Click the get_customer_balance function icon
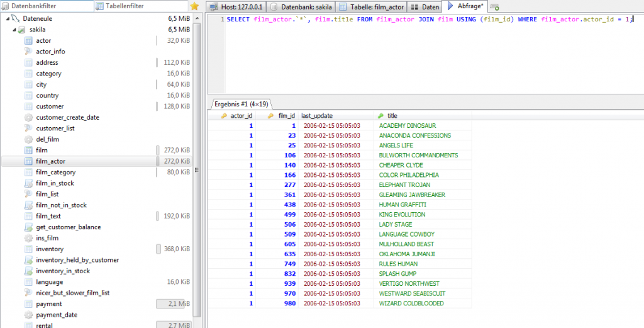The height and width of the screenshot is (328, 644). tap(28, 227)
